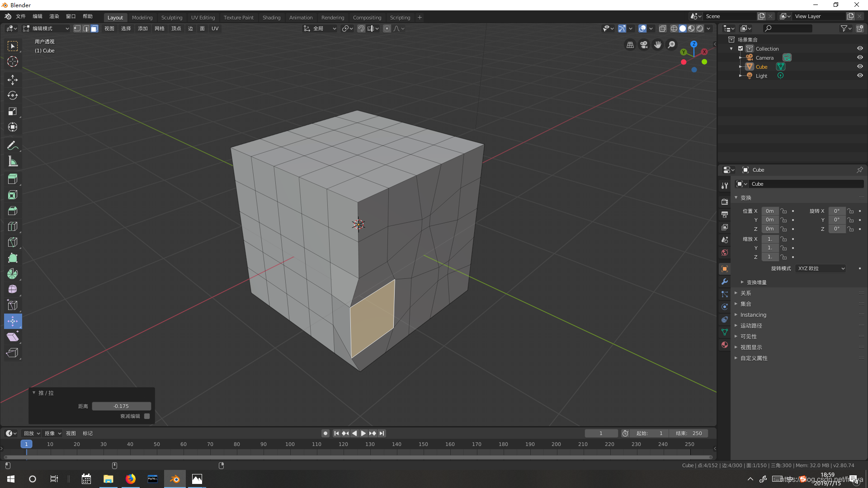Open the rotation mode XYZ dropdown

[821, 268]
